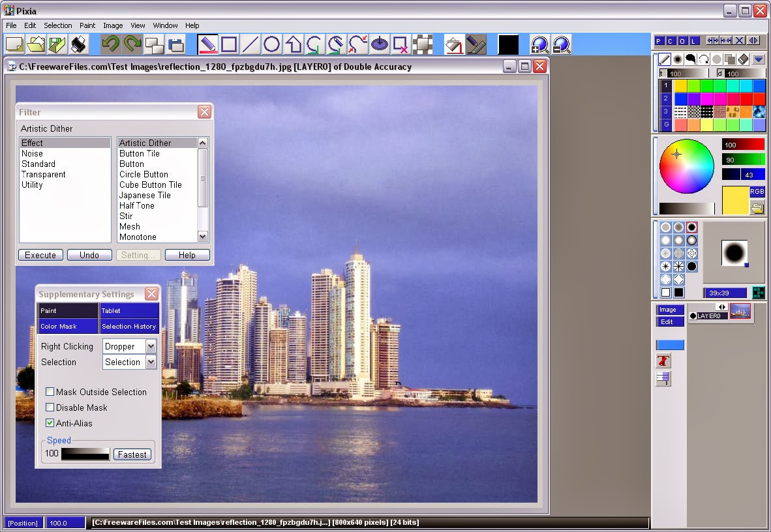Click the Paste clipboard toolbar icon

(175, 45)
